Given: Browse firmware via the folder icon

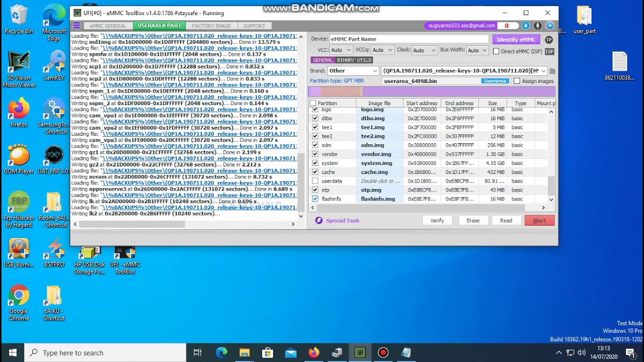Looking at the screenshot, I should (552, 71).
